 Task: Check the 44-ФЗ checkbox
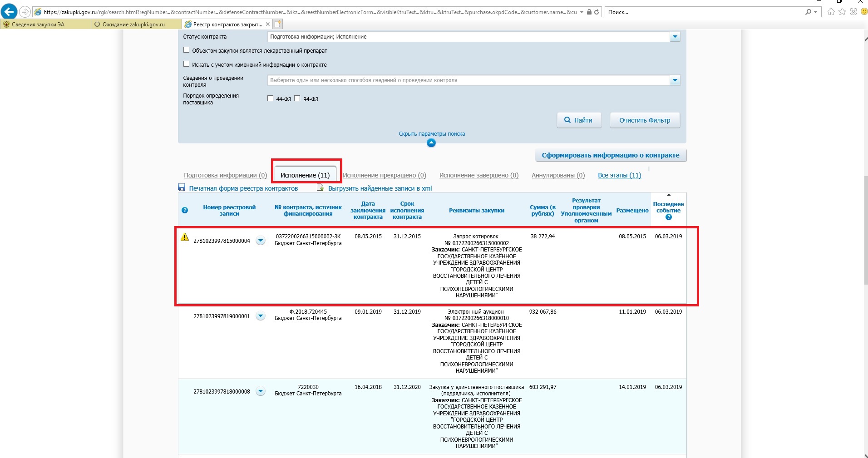(271, 98)
